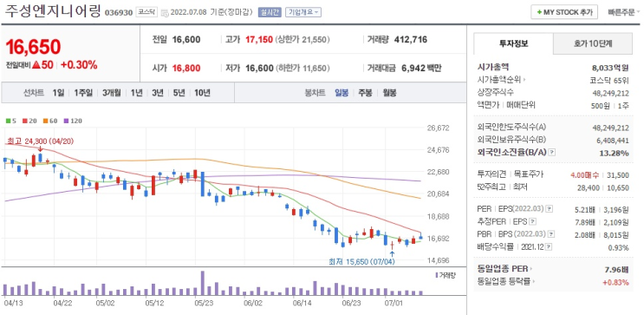Expand the 기업개요 dropdown
The width and height of the screenshot is (644, 315).
(x=303, y=12)
